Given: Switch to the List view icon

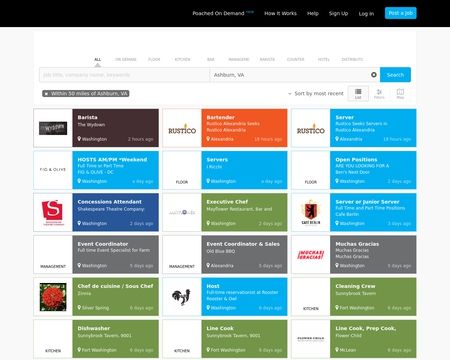Looking at the screenshot, I should pos(358,93).
